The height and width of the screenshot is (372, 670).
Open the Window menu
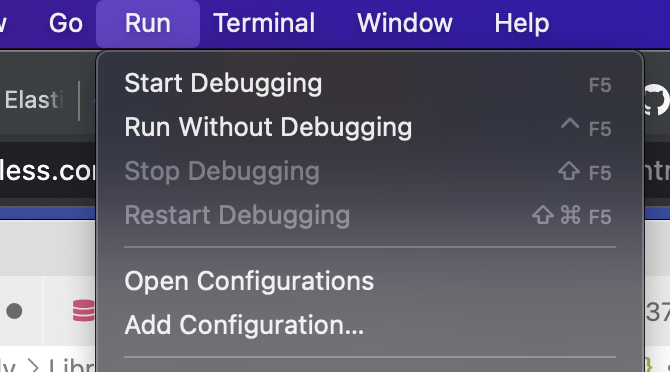[405, 23]
